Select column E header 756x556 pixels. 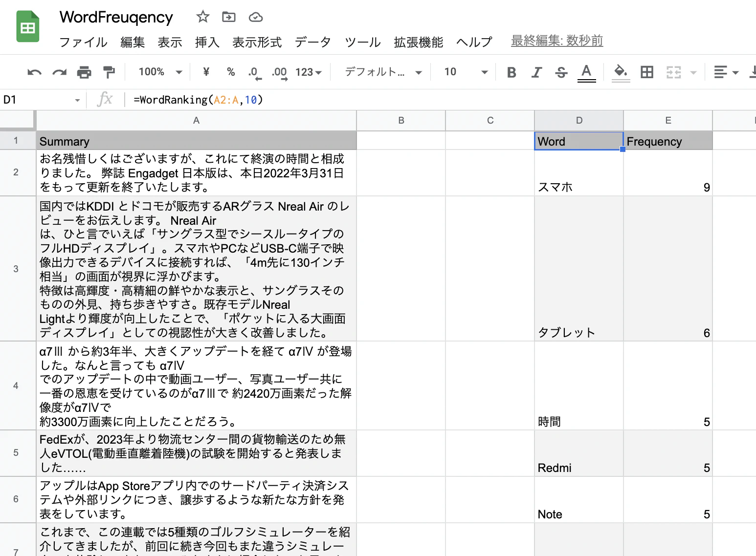point(668,121)
